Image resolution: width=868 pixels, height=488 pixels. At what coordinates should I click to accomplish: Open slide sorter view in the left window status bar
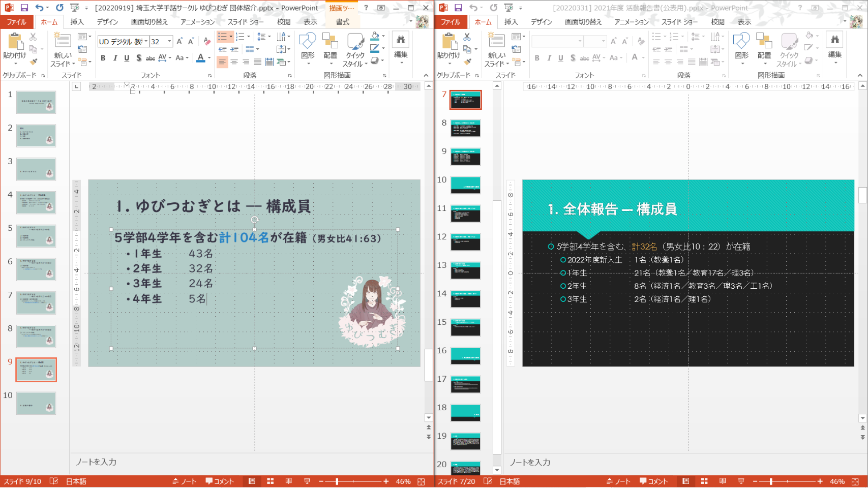click(x=270, y=481)
